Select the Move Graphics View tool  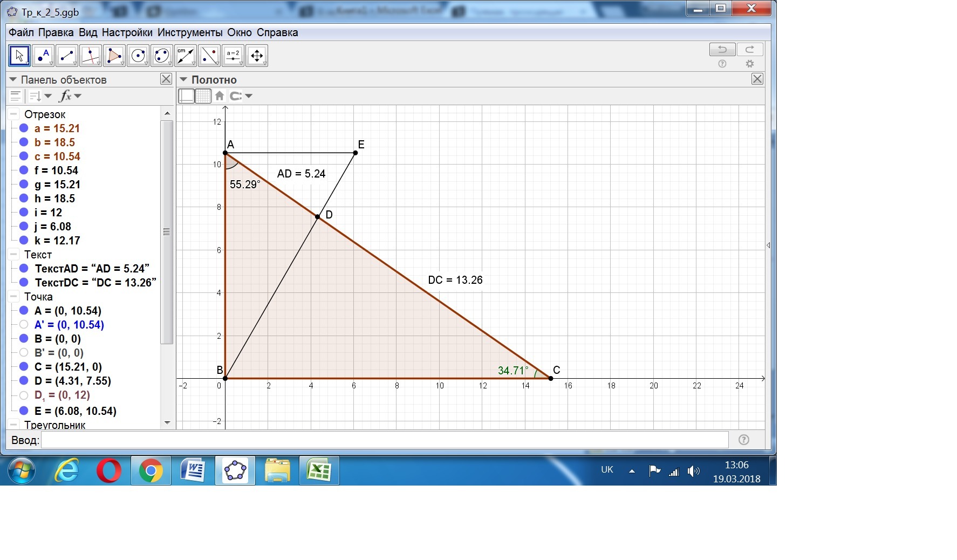coord(257,55)
